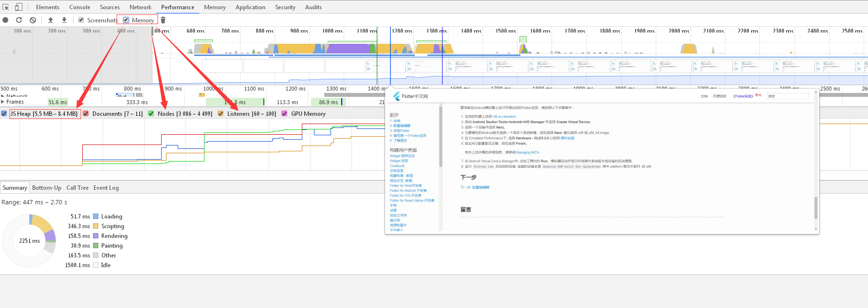868x308 pixels.
Task: Toggle the Listeners counter checkbox
Action: pos(221,113)
